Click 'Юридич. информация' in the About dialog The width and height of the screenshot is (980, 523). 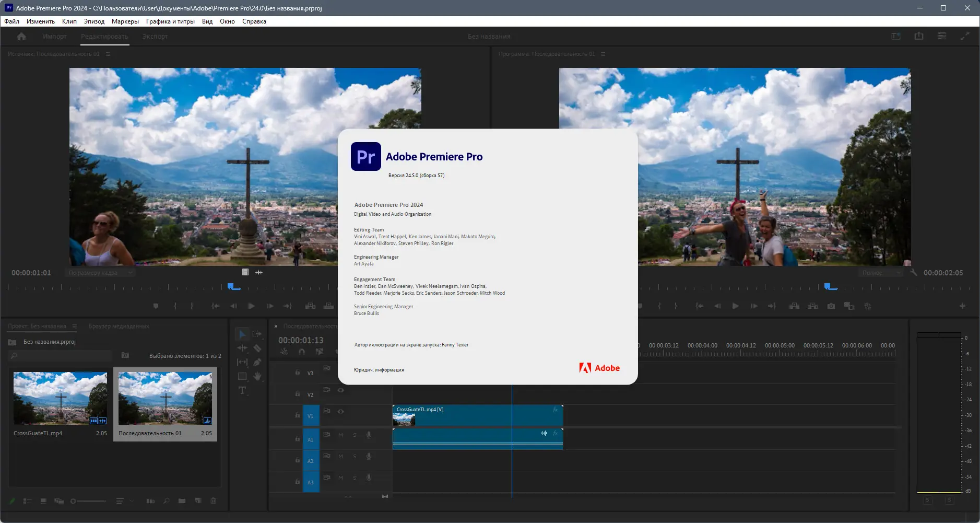[x=379, y=369]
